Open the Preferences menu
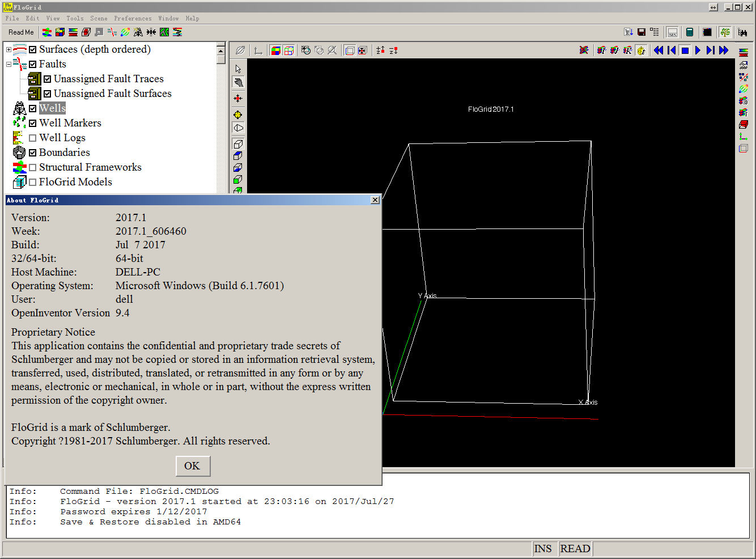The image size is (756, 559). coord(133,18)
